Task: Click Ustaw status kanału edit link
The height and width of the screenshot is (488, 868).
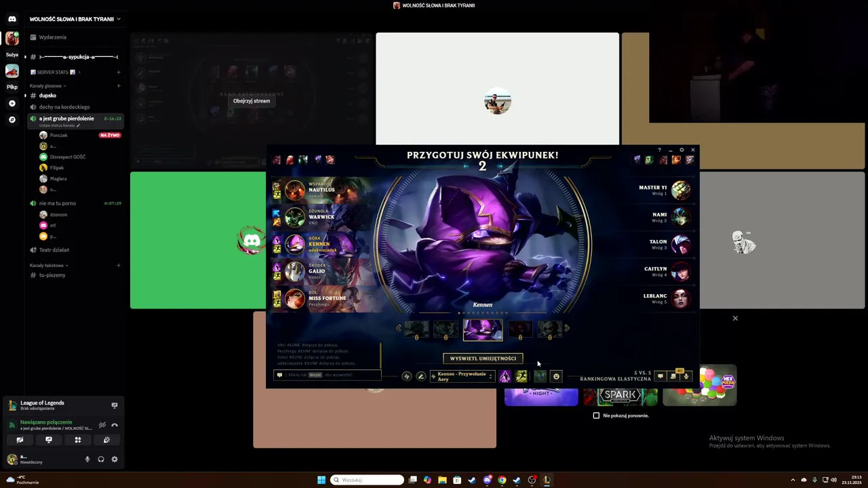Action: click(60, 125)
